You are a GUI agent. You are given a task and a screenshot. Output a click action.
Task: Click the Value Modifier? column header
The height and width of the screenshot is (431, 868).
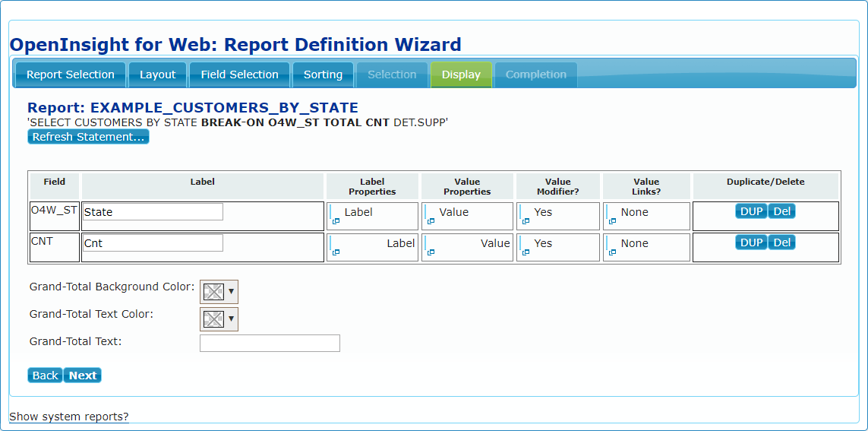pos(558,186)
